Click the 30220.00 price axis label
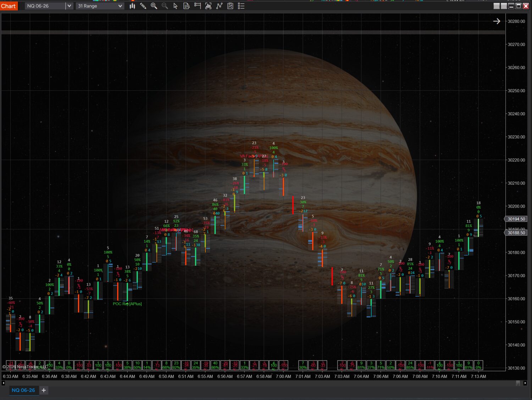 click(516, 160)
